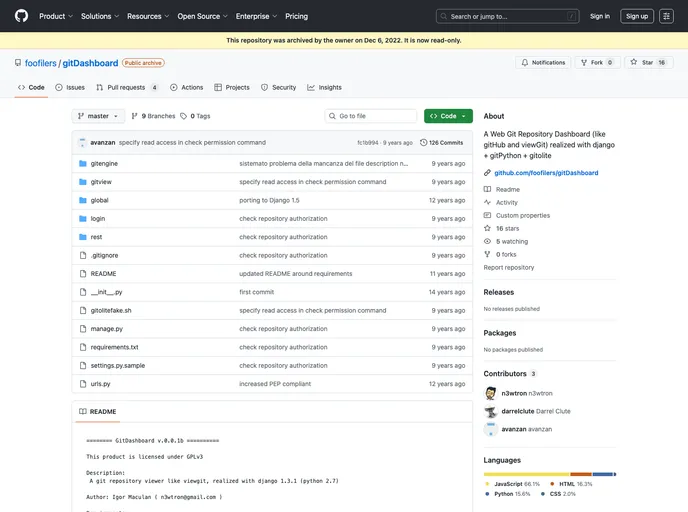This screenshot has height=512, width=688.
Task: Click the login folder icon
Action: point(82,218)
